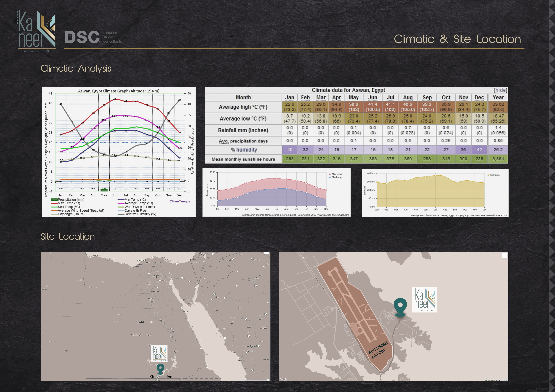
Task: Click the Google logo on the airport map
Action: tap(283, 379)
